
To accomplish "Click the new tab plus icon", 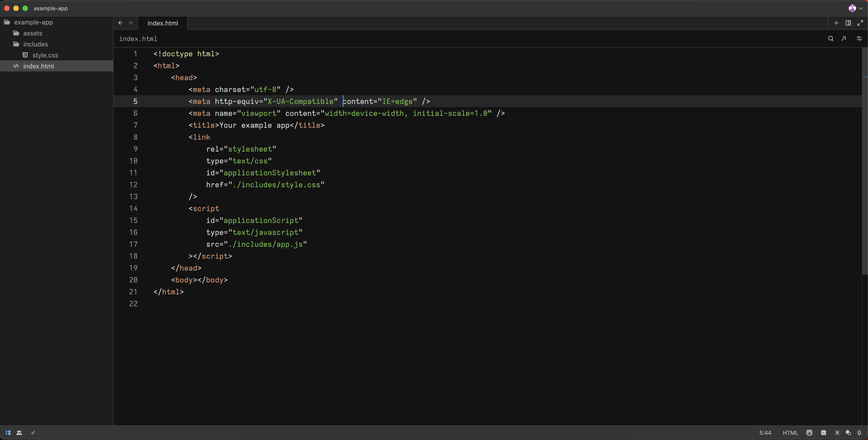I will click(836, 23).
